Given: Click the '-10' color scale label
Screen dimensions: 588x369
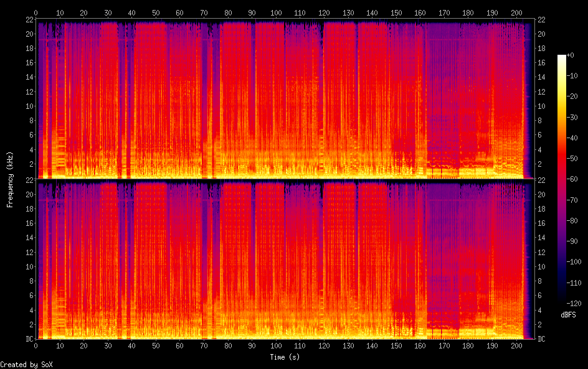Looking at the screenshot, I should pos(572,76).
